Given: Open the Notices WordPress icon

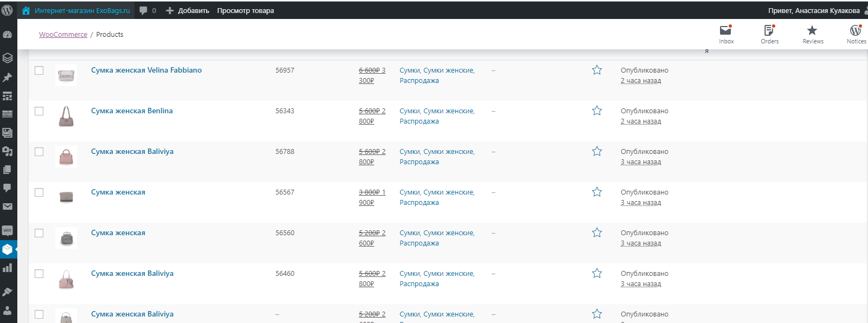Looking at the screenshot, I should [856, 30].
